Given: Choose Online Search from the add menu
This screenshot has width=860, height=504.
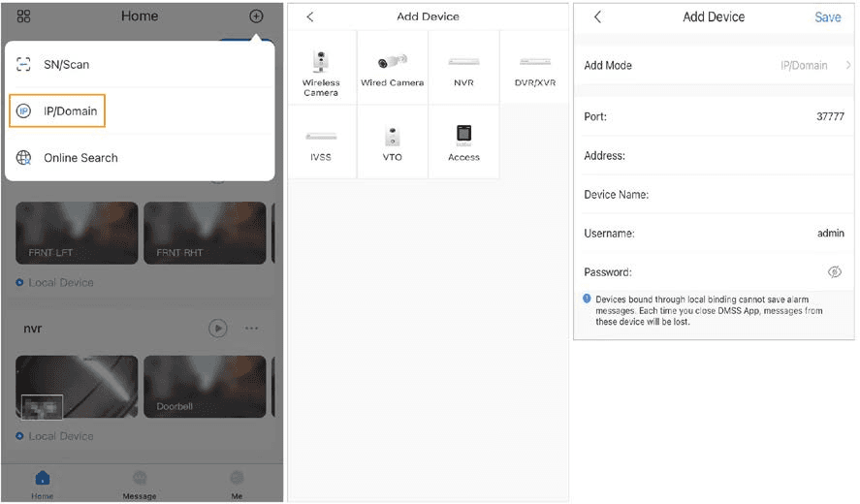Looking at the screenshot, I should pyautogui.click(x=140, y=158).
